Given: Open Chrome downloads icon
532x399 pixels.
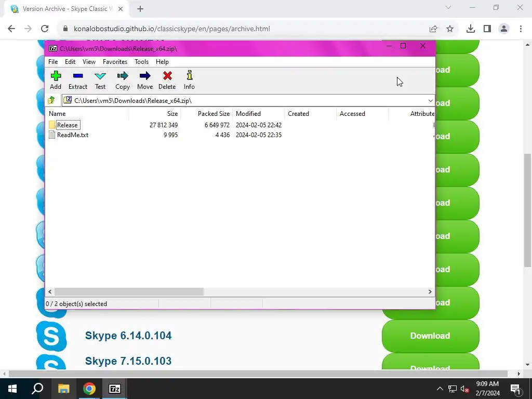Looking at the screenshot, I should click(x=471, y=29).
